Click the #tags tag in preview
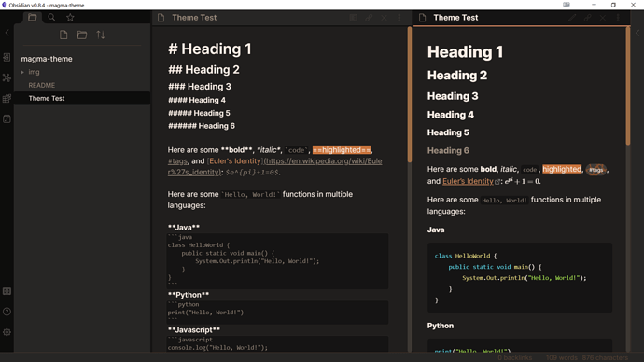 [596, 169]
